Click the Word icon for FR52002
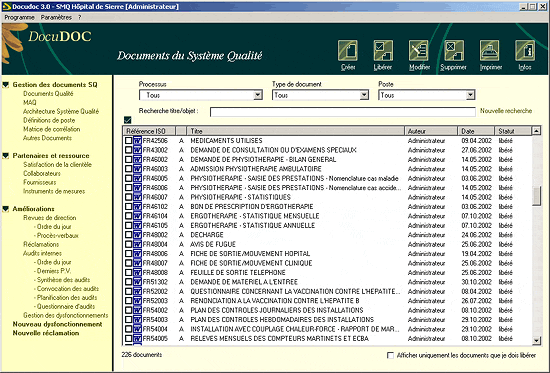The width and height of the screenshot is (550, 373). [x=137, y=291]
